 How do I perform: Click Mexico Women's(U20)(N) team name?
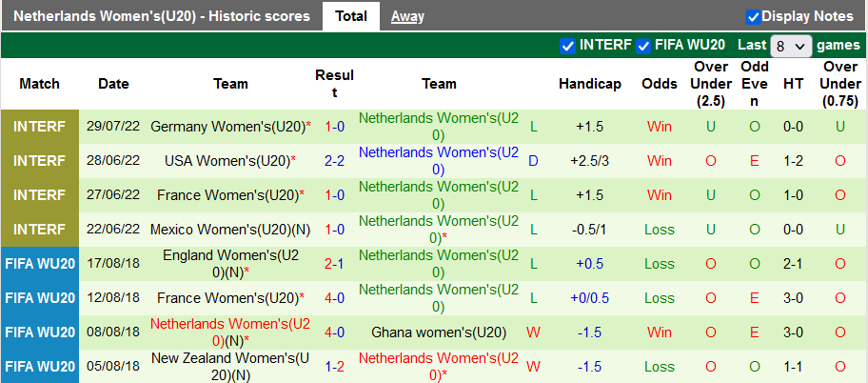coord(227,230)
